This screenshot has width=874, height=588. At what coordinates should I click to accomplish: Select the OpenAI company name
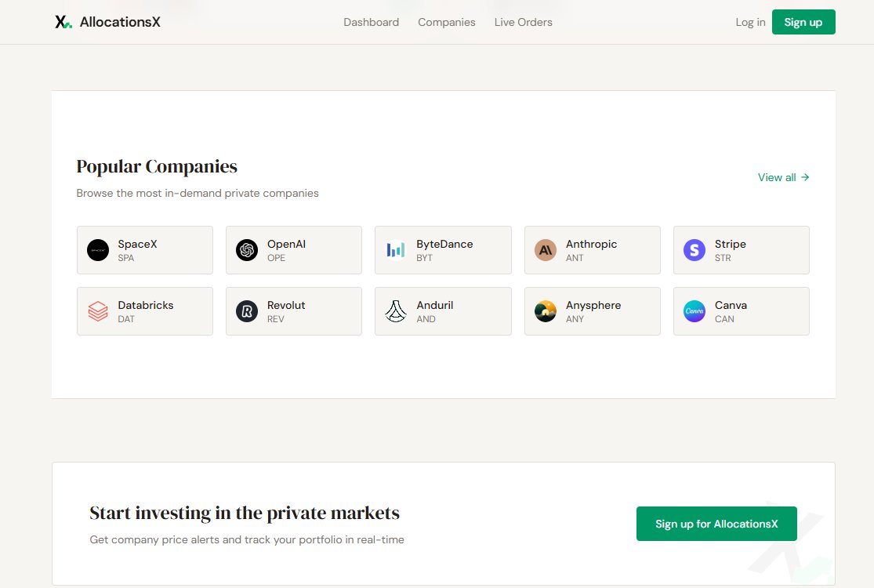[287, 244]
